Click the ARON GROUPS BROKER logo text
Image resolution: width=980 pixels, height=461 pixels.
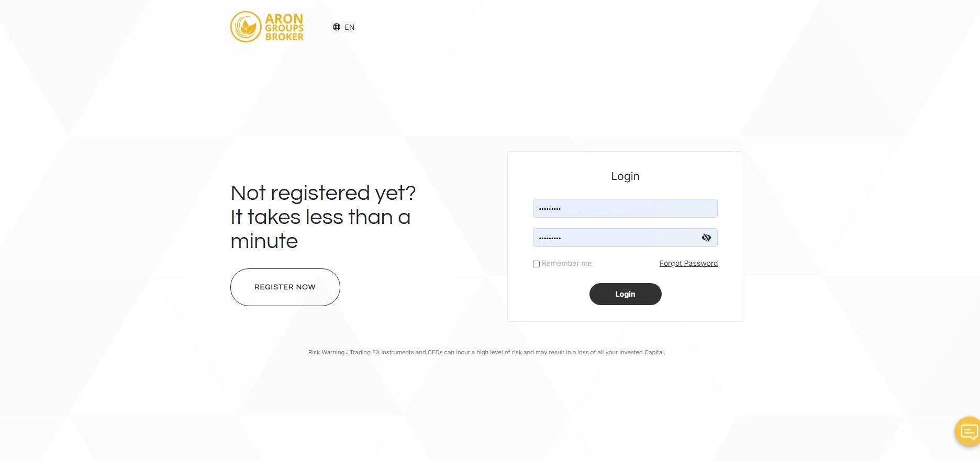(284, 27)
